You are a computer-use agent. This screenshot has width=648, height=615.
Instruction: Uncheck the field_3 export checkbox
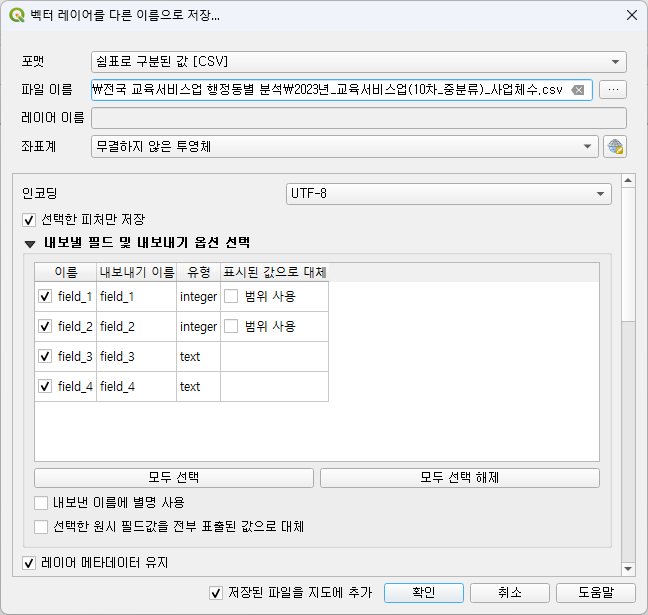tap(45, 356)
